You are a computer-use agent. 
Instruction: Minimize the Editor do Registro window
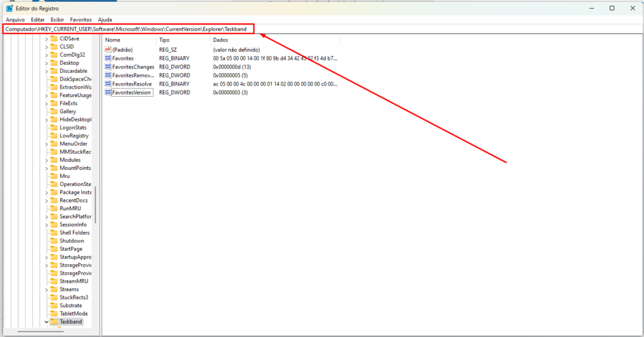(592, 8)
